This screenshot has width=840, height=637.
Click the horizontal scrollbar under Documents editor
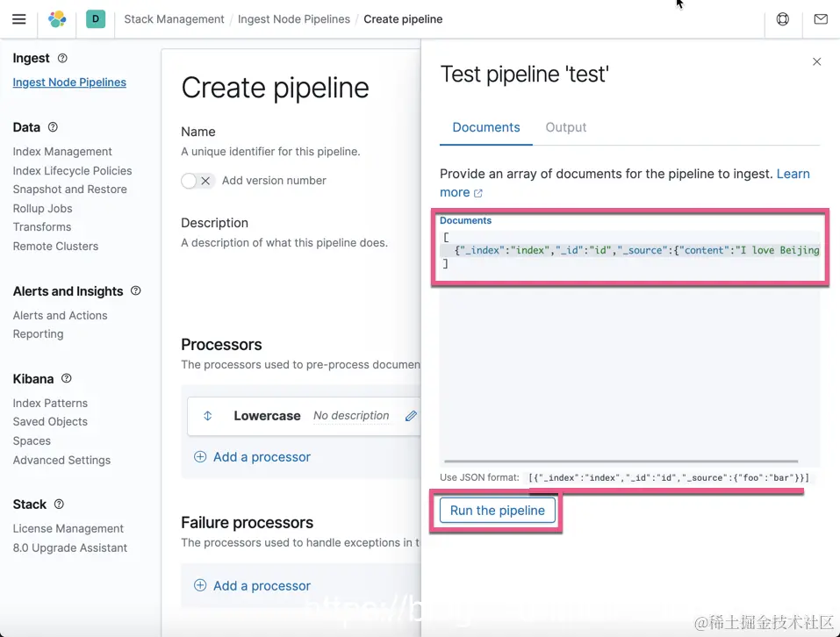[621, 461]
